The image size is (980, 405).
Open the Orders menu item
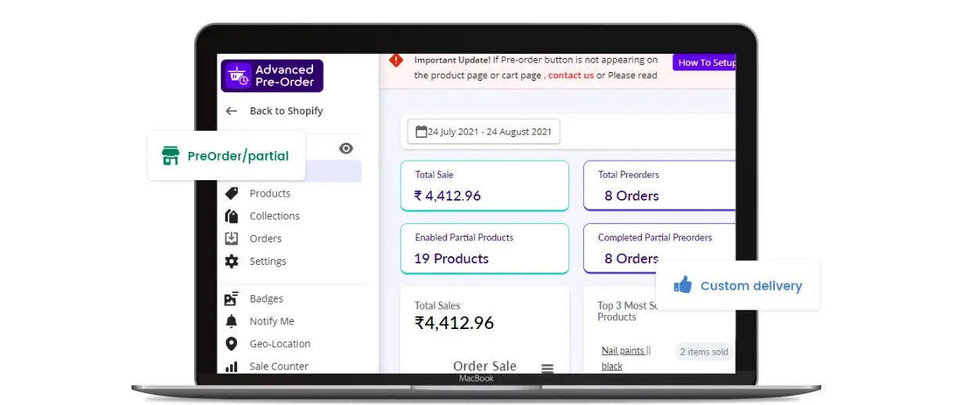(x=265, y=239)
